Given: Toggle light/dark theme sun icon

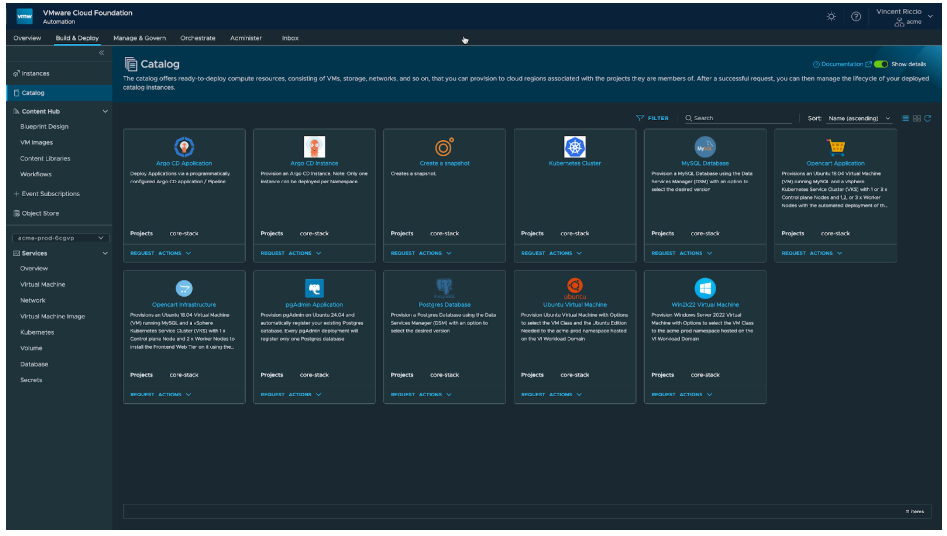Looking at the screenshot, I should pyautogui.click(x=831, y=17).
